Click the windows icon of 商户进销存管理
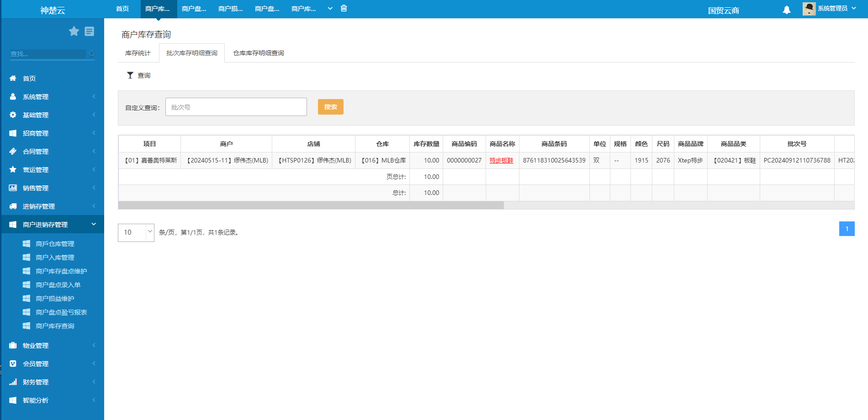 13,225
